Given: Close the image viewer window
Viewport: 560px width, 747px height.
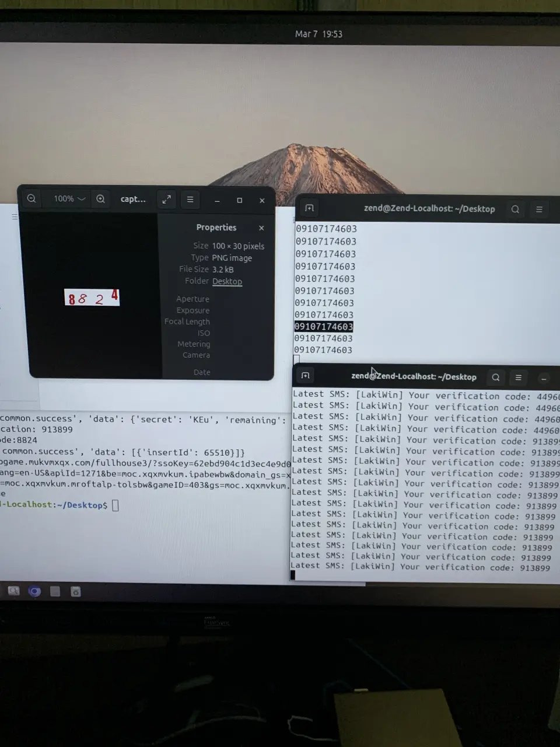Looking at the screenshot, I should (262, 200).
